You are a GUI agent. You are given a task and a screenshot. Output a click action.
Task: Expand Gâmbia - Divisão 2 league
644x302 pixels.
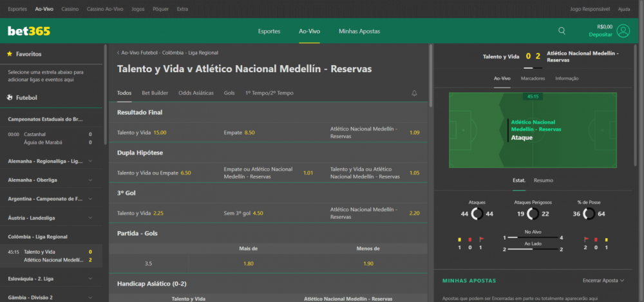[51, 297]
